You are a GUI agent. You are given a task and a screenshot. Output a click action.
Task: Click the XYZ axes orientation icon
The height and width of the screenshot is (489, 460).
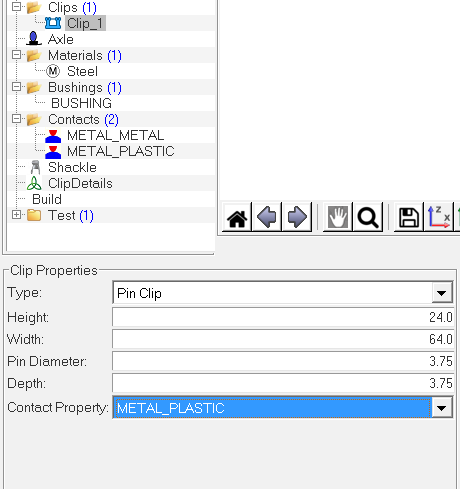(x=439, y=217)
